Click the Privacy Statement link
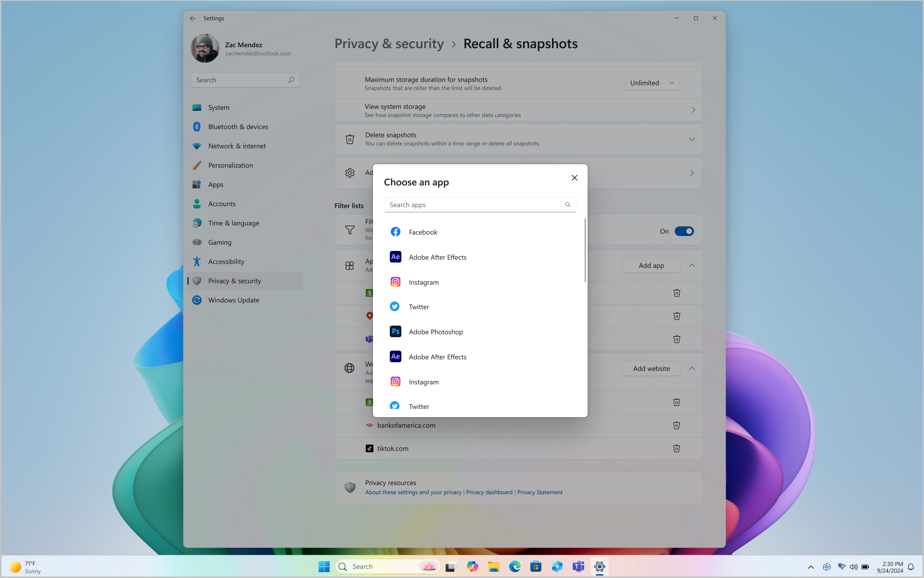This screenshot has width=924, height=578. click(x=539, y=491)
